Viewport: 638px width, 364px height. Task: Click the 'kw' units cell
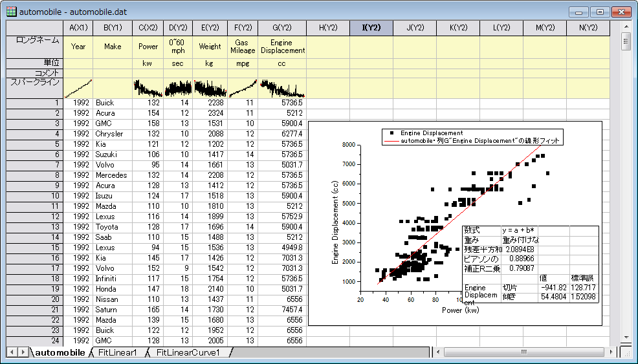[148, 63]
